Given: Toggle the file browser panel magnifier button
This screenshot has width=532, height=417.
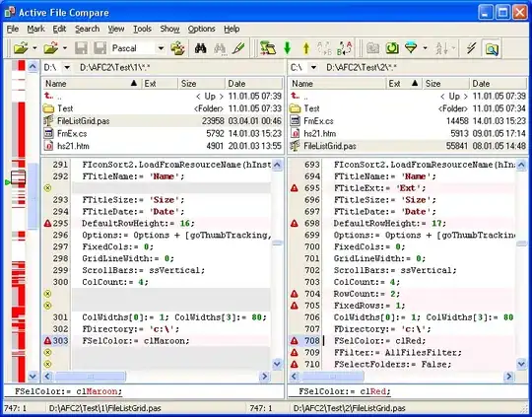Looking at the screenshot, I should [x=492, y=48].
